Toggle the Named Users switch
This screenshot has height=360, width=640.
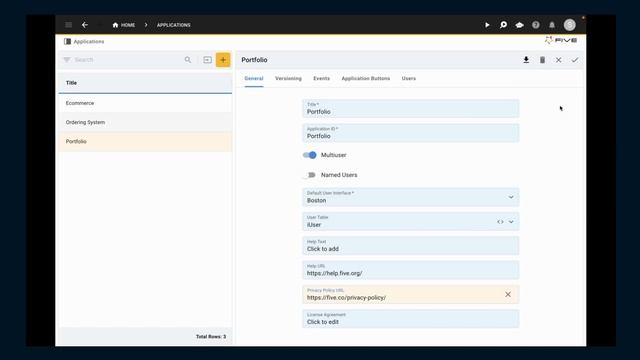tap(309, 175)
